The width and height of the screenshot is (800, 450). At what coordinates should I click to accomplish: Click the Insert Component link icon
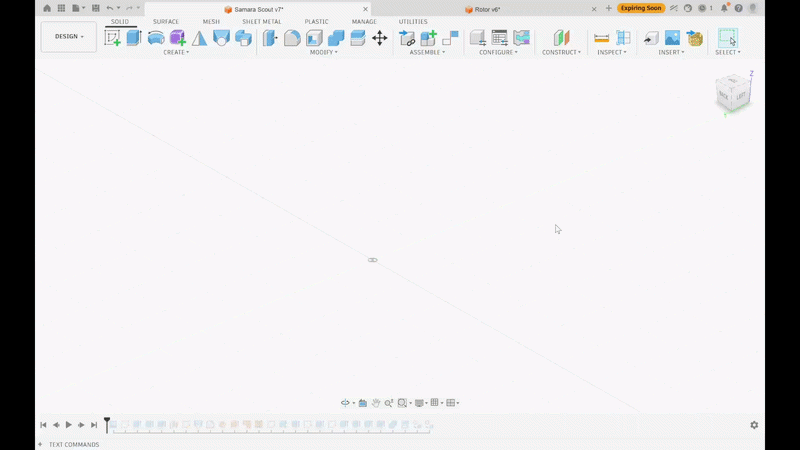[407, 38]
